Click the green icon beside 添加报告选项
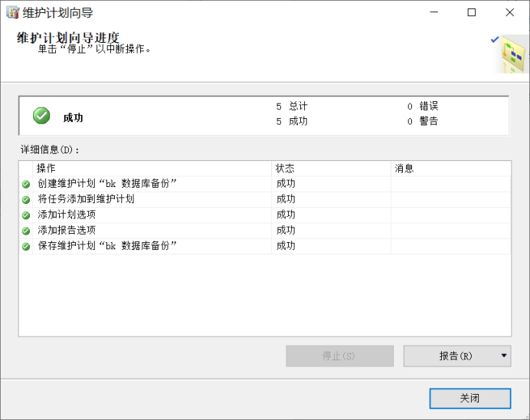This screenshot has width=530, height=420. (x=26, y=231)
